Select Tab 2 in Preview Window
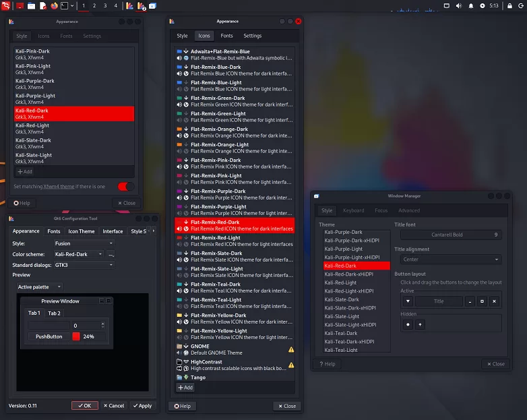The height and width of the screenshot is (420, 527). pyautogui.click(x=54, y=313)
